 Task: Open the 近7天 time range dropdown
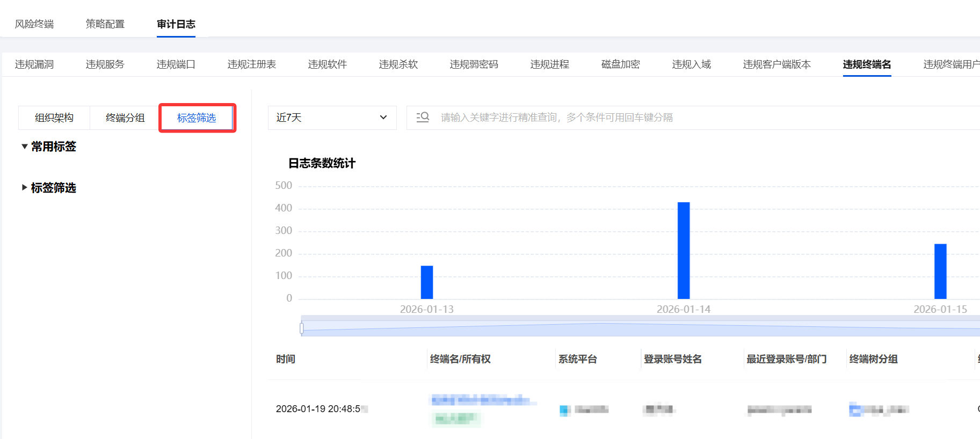[x=332, y=118]
